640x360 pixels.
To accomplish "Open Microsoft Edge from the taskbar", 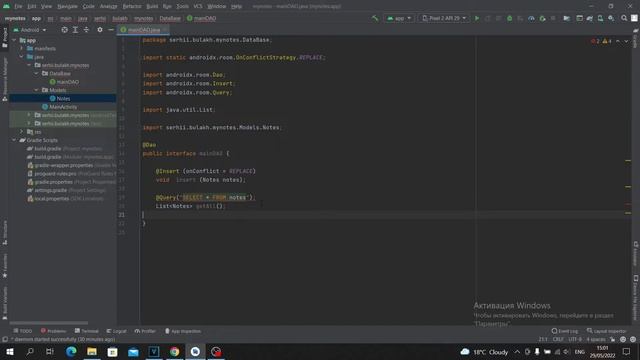I will 71,351.
